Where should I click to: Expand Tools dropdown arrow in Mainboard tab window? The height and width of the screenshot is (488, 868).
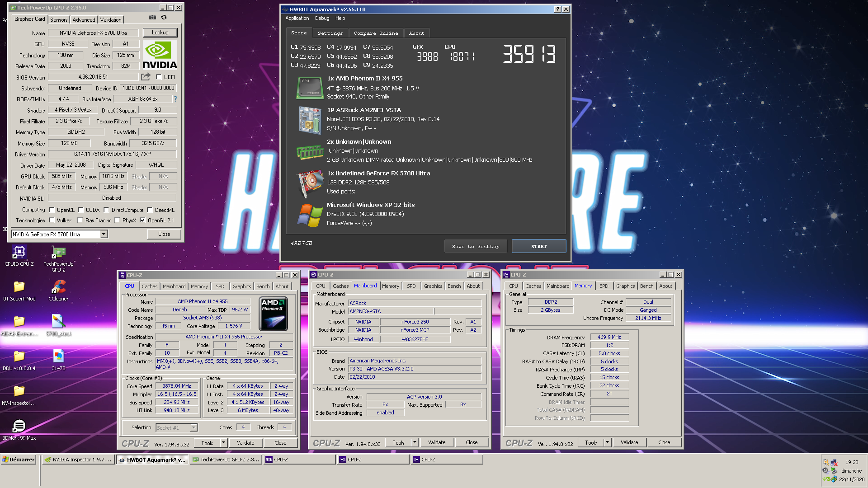coord(415,442)
